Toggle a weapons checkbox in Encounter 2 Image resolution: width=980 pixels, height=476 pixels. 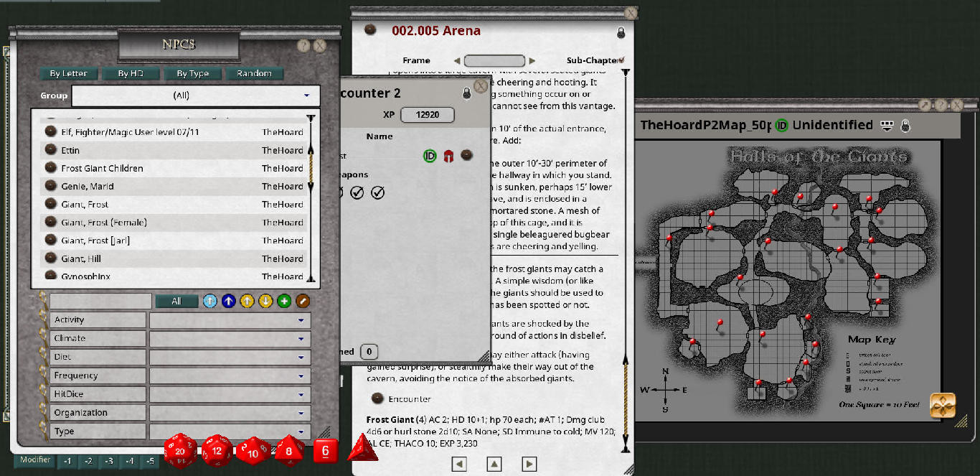click(357, 192)
